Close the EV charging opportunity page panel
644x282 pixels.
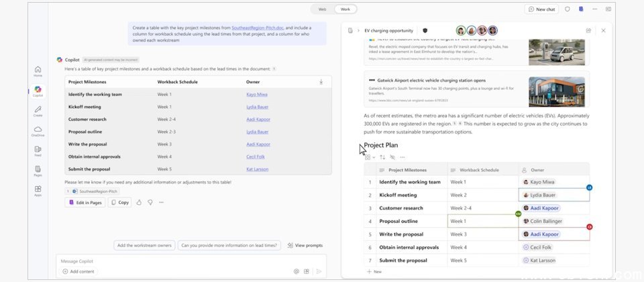tap(603, 30)
